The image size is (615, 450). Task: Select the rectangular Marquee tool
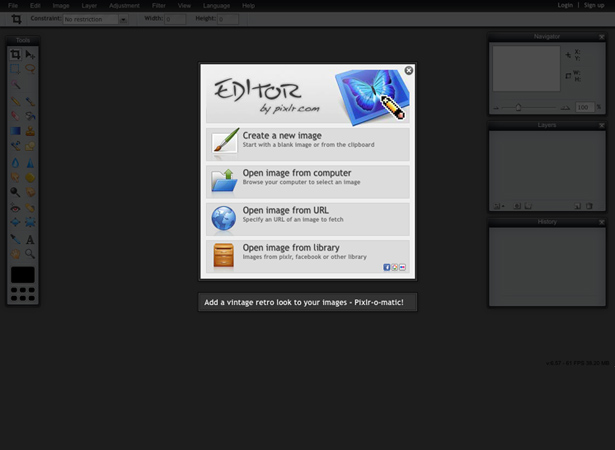[15, 69]
